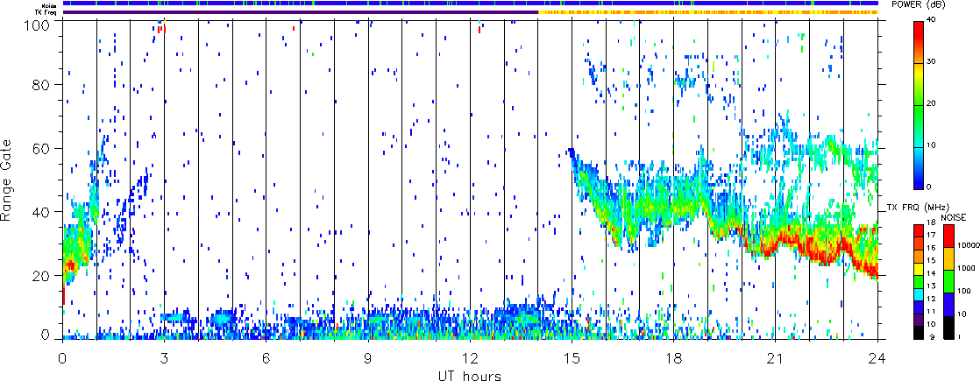980x381 pixels.
Task: Click the power scale label 30
Action: click(x=932, y=62)
